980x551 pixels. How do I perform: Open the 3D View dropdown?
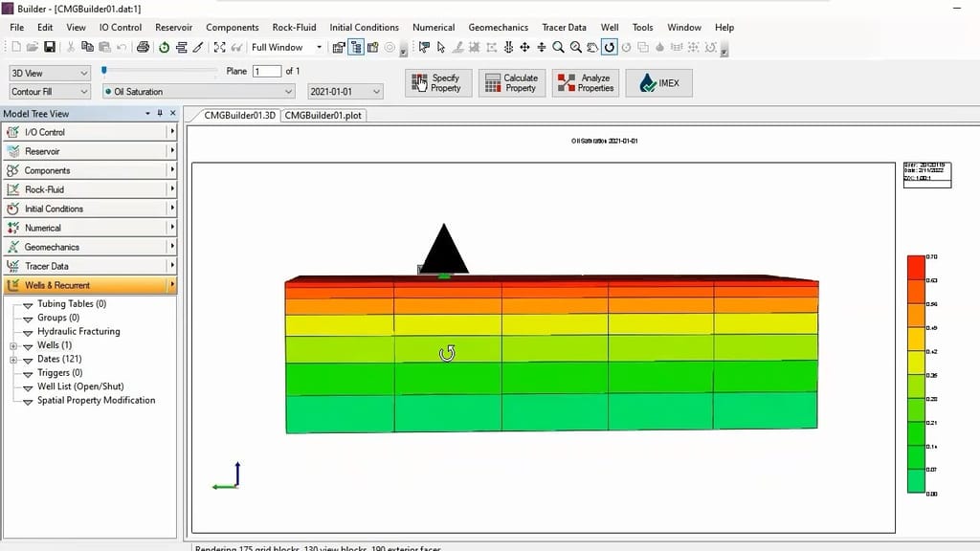click(50, 73)
